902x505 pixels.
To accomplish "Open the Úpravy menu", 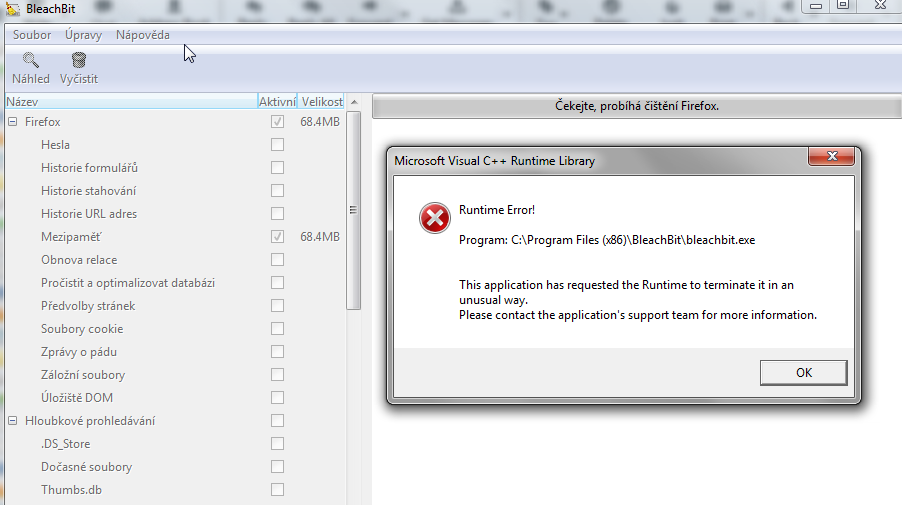I will (x=83, y=35).
